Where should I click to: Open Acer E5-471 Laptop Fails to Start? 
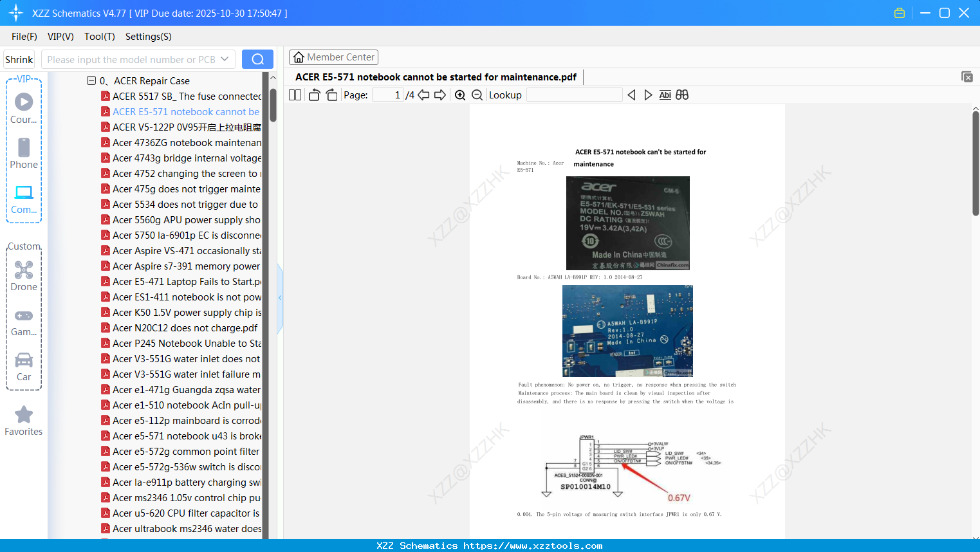(x=181, y=282)
